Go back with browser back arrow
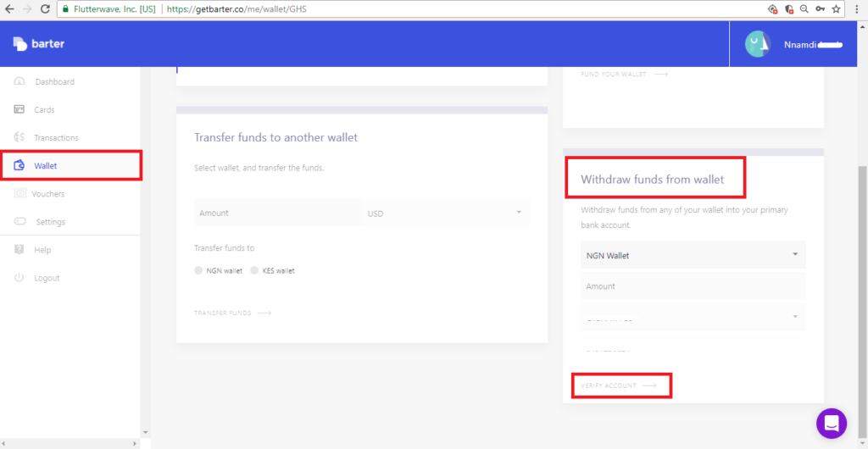The width and height of the screenshot is (868, 449). tap(9, 9)
